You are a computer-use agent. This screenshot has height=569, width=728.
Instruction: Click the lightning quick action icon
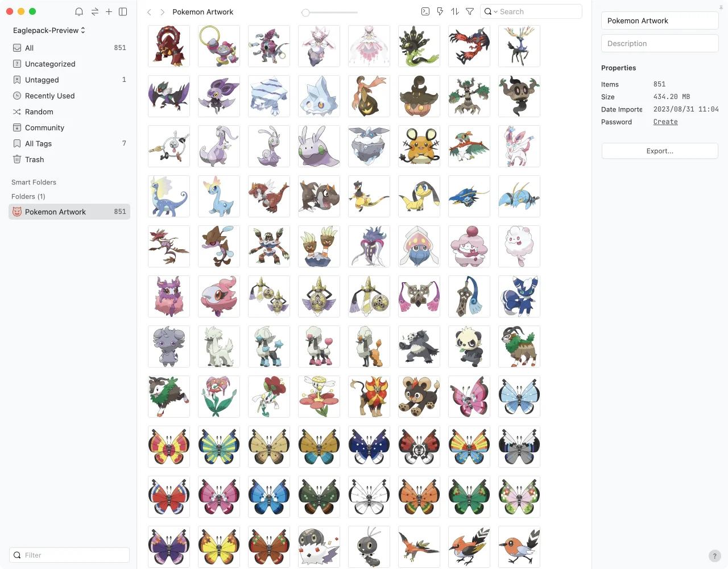[440, 11]
